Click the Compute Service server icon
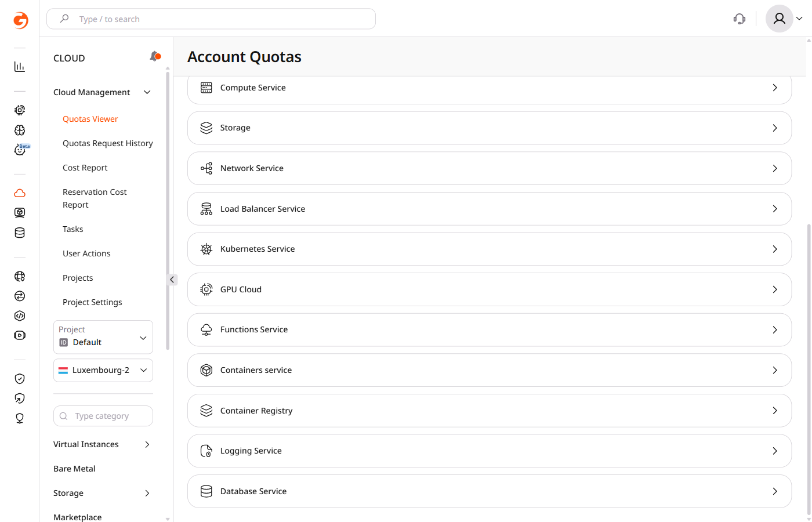 (206, 88)
